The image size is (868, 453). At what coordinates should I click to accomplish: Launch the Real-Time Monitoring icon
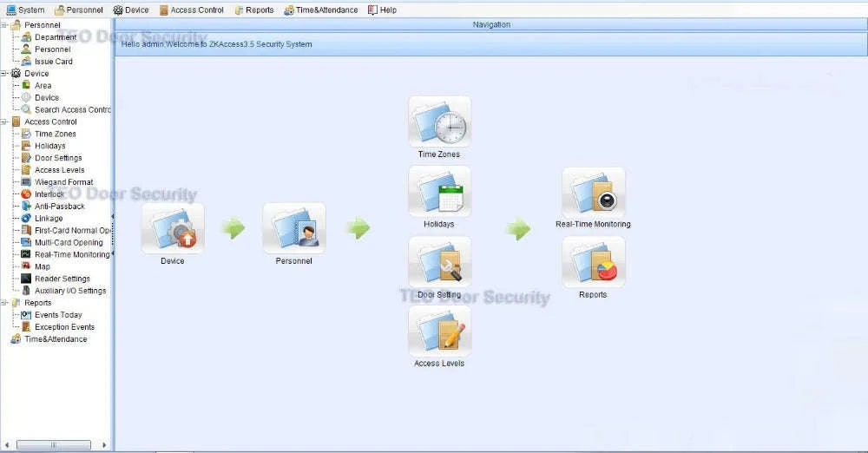click(x=594, y=192)
